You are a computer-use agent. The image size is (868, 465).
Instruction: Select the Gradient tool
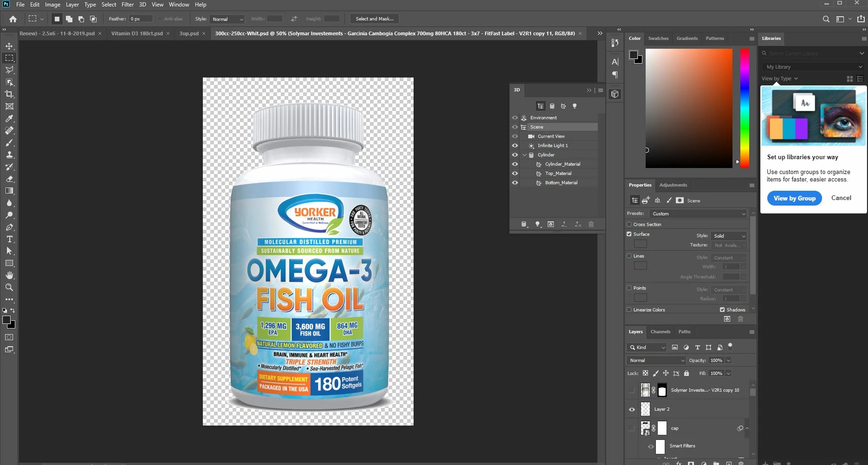point(9,191)
